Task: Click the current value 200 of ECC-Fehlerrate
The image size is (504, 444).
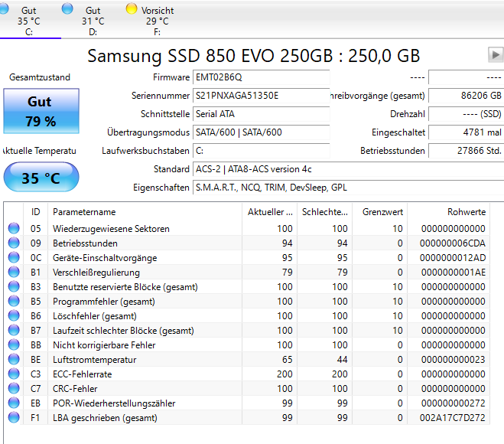Action: click(285, 374)
